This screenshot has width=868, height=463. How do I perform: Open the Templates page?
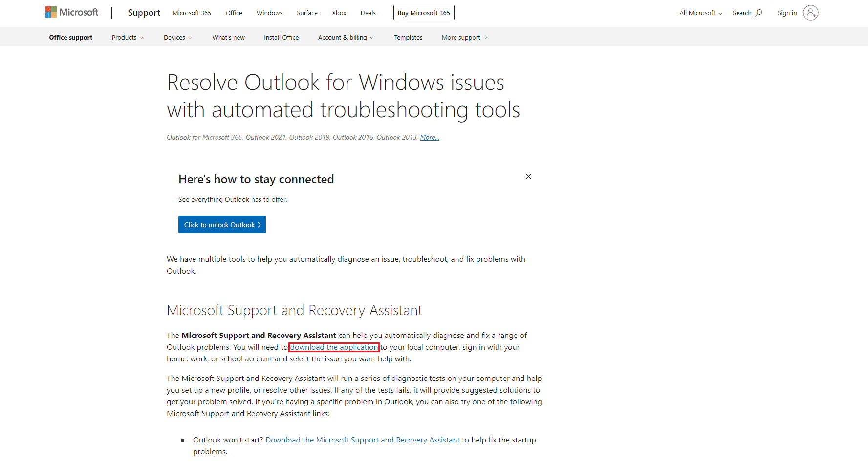pos(408,37)
